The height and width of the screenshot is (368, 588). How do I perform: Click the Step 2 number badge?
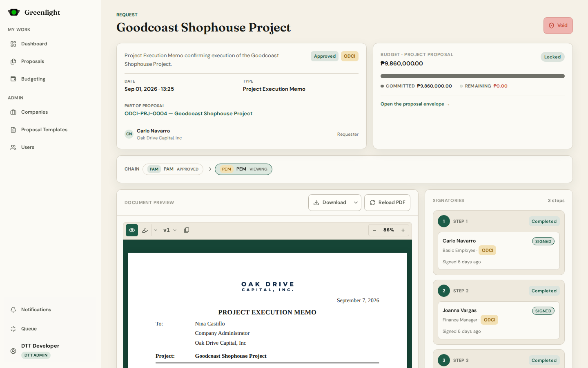pyautogui.click(x=444, y=291)
